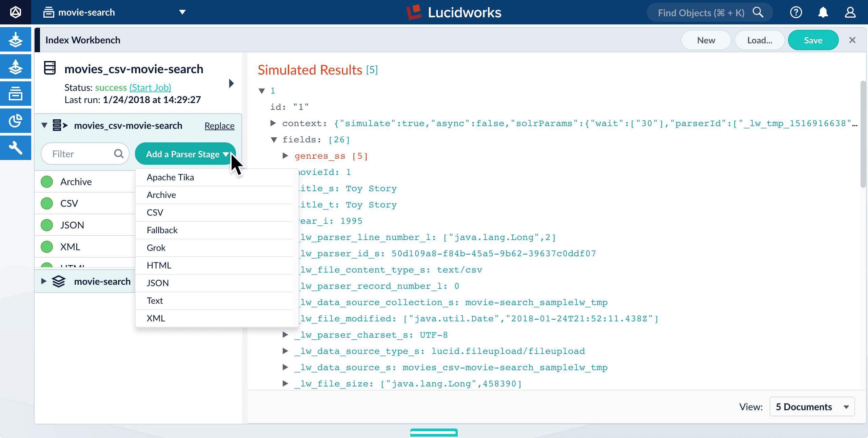The width and height of the screenshot is (868, 438).
Task: Select Apache Tika from parser stage menu
Action: pyautogui.click(x=214, y=177)
